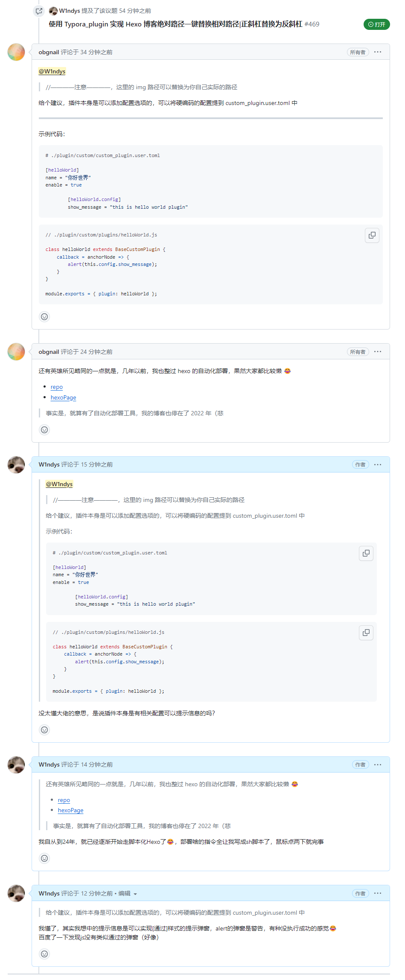The height and width of the screenshot is (980, 405).
Task: Click W1ndys' avatar beside the 15-minute comment
Action: 16,465
